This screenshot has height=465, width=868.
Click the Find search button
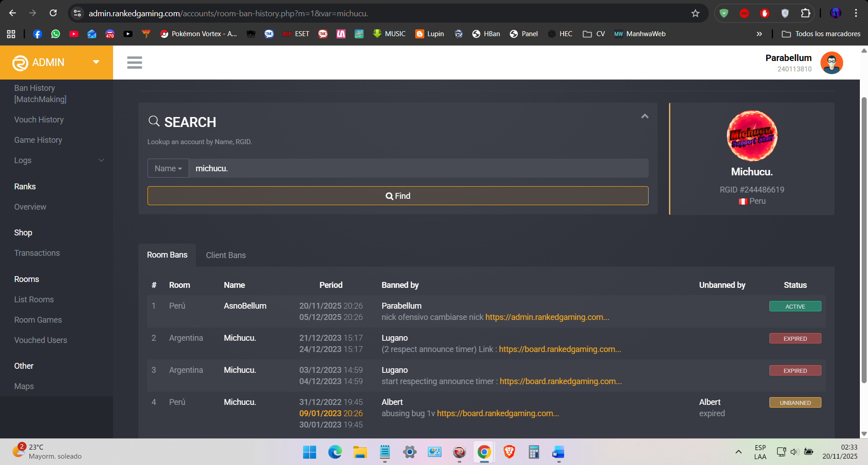(398, 196)
